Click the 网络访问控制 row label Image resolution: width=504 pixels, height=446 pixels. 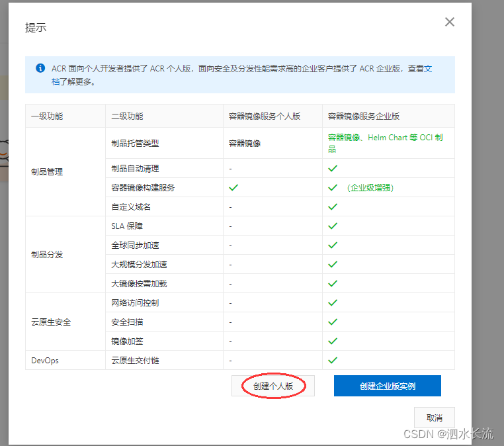coord(135,303)
